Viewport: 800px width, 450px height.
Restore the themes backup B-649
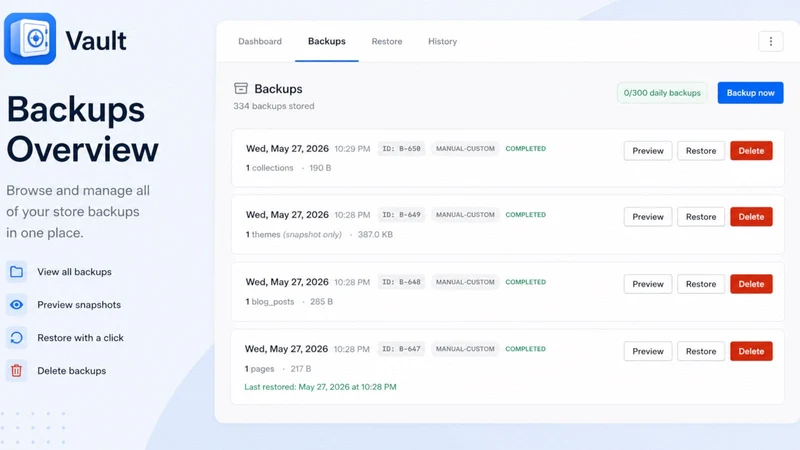click(701, 217)
